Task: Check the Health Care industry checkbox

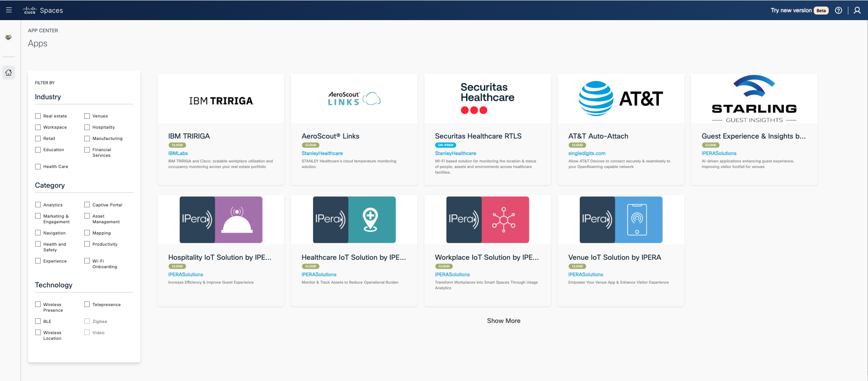Action: [x=38, y=167]
